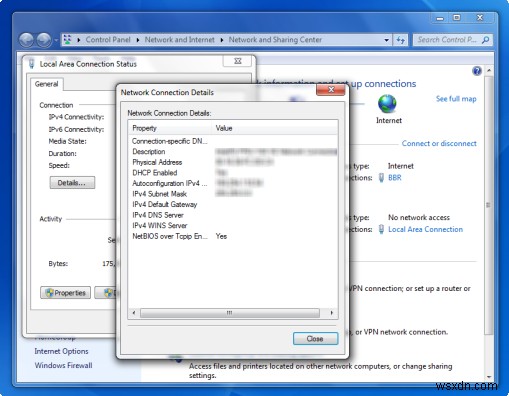Screen dimensions: 509x396
Task: Click the Duration label in Status dialog
Action: 62,154
